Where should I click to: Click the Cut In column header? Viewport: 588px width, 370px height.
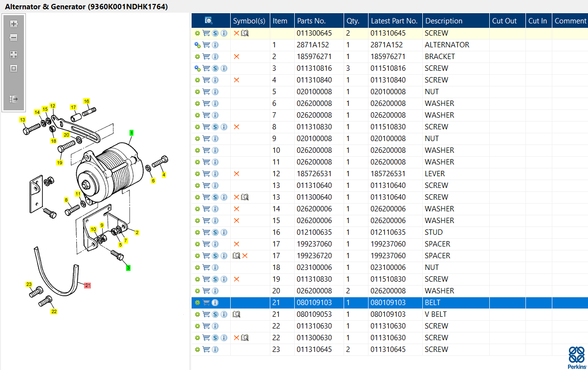(x=538, y=21)
